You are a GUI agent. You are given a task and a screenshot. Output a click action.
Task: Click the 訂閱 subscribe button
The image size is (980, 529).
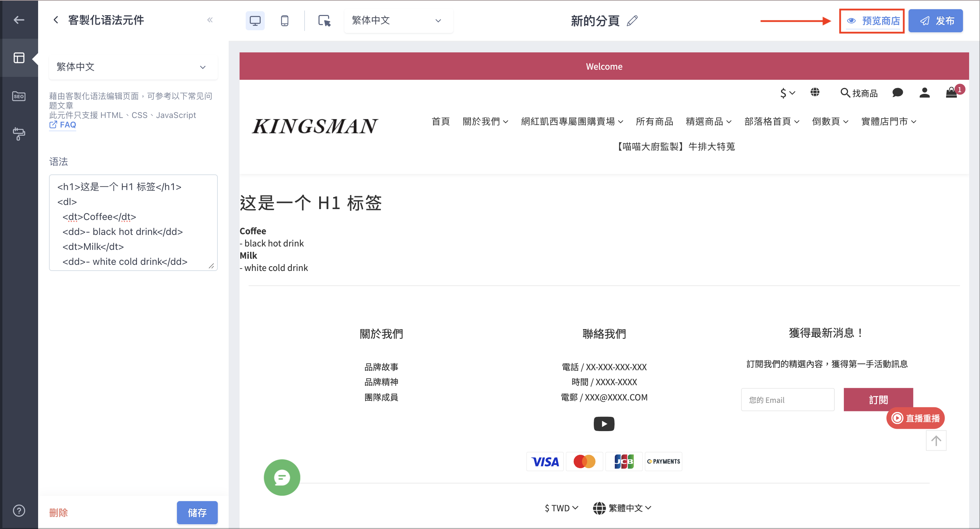(x=878, y=400)
